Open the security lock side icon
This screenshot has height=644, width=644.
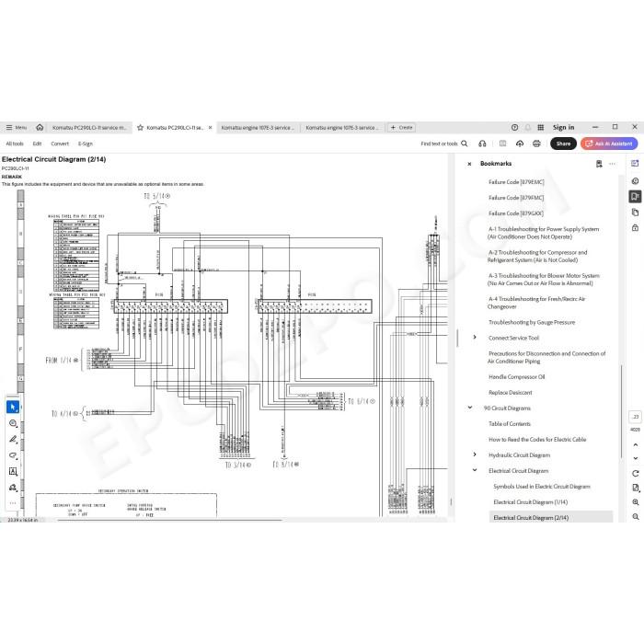(x=635, y=228)
